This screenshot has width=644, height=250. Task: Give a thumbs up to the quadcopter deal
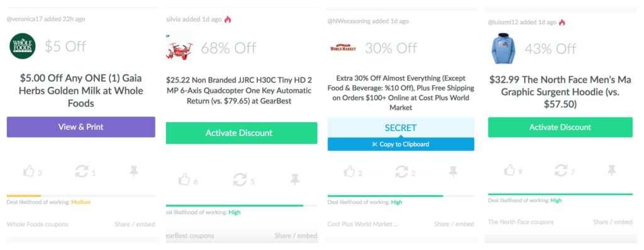point(184,179)
